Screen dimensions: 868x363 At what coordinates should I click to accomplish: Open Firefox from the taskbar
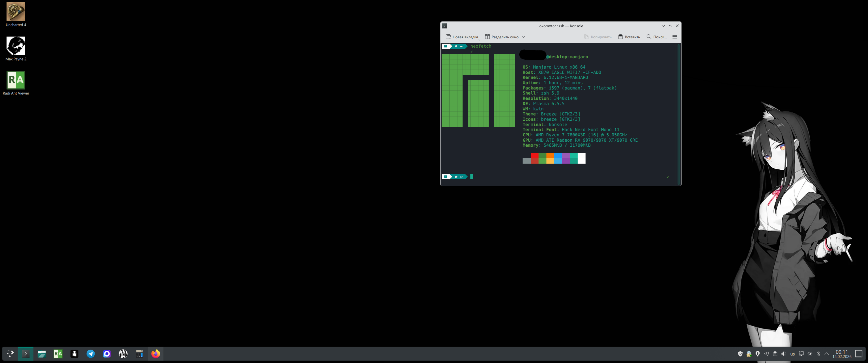click(x=155, y=354)
